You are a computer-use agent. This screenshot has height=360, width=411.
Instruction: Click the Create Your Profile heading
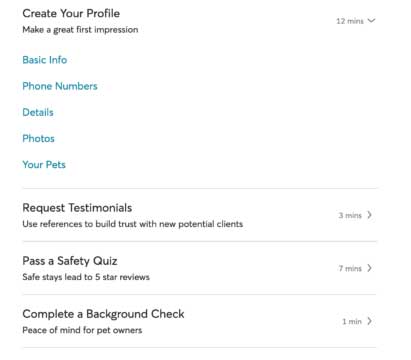tap(71, 13)
